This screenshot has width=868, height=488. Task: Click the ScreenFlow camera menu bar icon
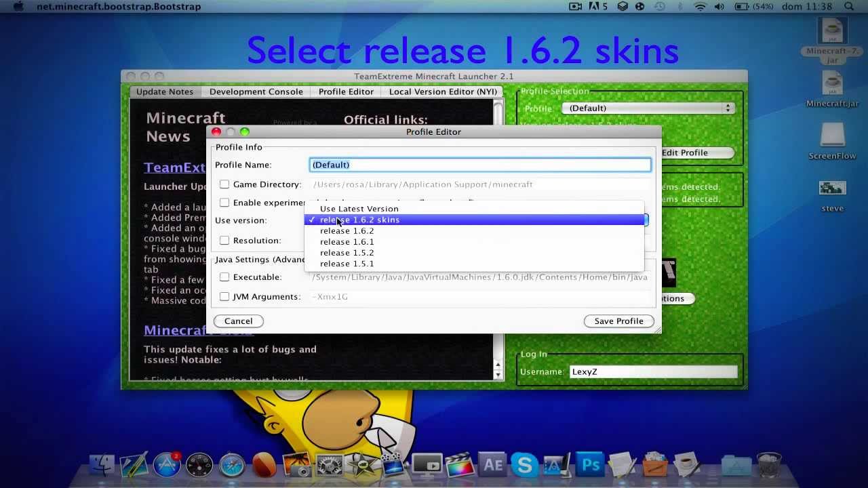click(x=576, y=6)
